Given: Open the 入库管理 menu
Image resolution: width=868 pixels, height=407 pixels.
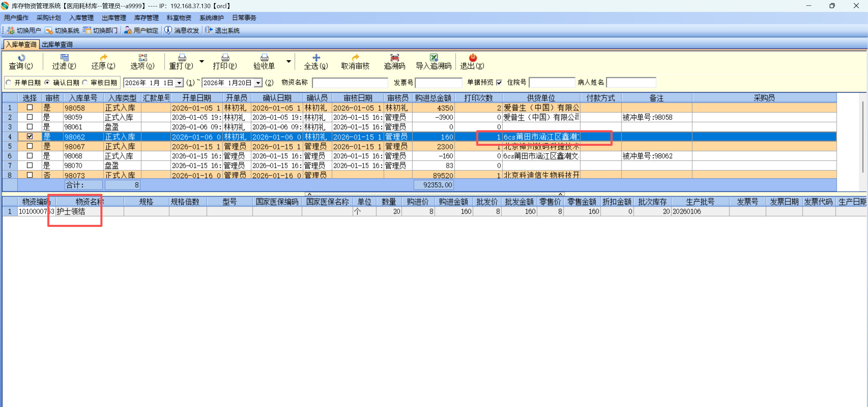Looking at the screenshot, I should click(81, 18).
